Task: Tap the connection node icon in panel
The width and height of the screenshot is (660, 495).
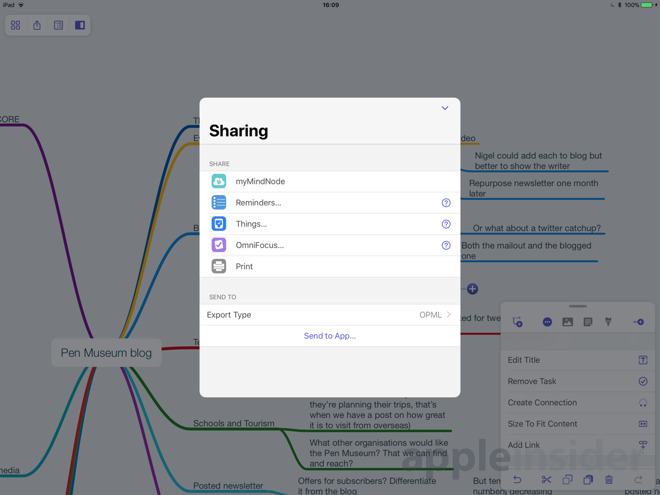Action: point(639,322)
